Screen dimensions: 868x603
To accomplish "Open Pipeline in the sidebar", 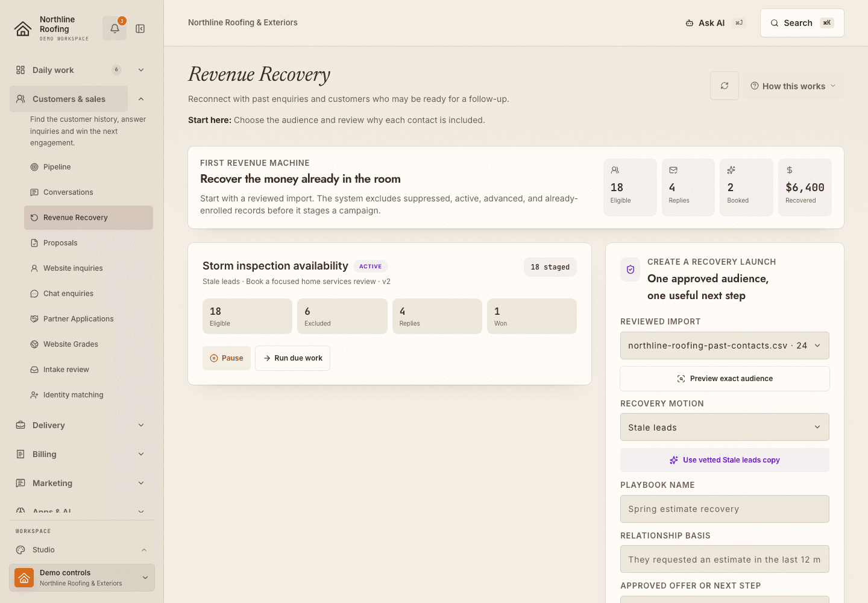I will (x=89, y=167).
